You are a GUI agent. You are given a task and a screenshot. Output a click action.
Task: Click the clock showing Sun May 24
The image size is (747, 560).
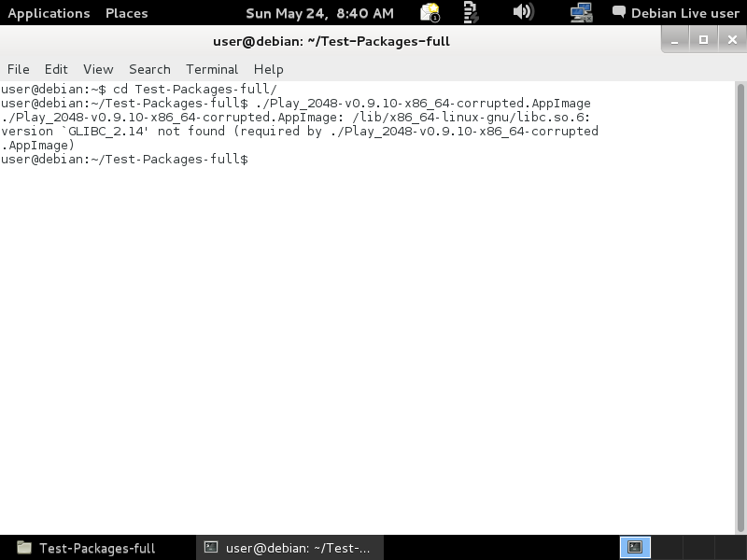(319, 13)
